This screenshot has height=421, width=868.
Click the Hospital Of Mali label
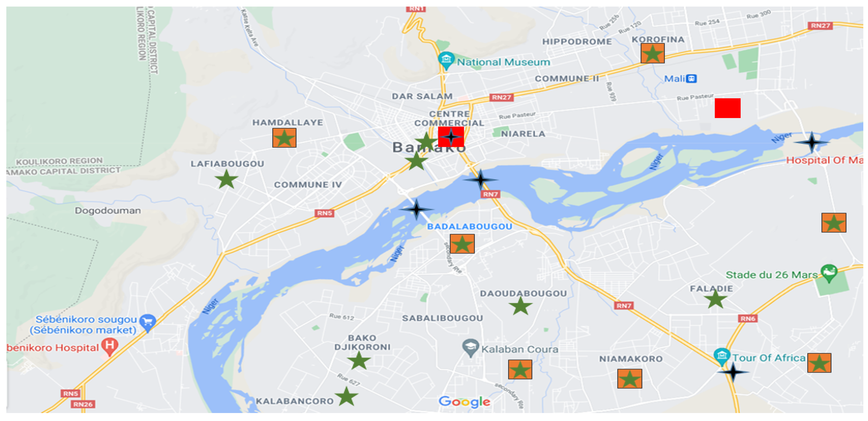click(x=825, y=160)
